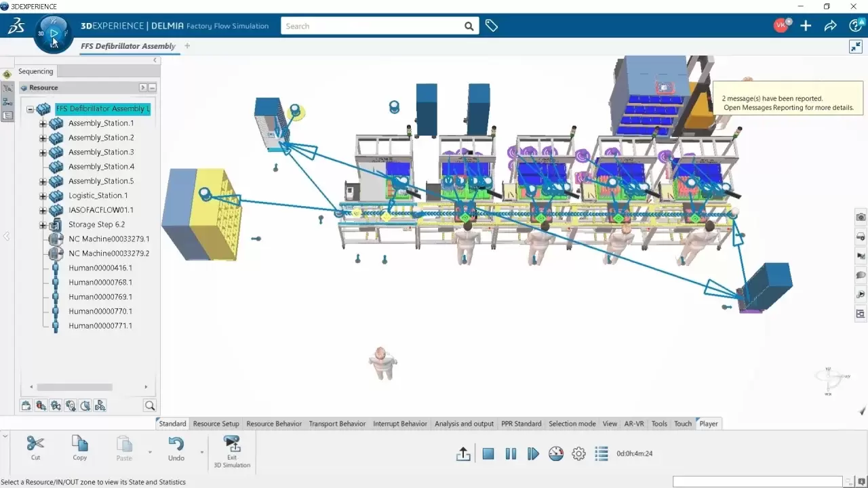
Task: Open simulation speed gauge icon
Action: (x=556, y=454)
